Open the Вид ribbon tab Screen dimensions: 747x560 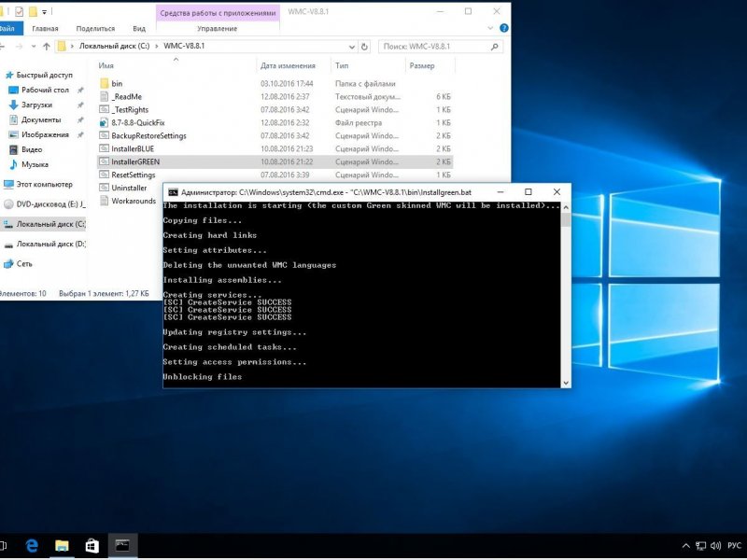coord(138,29)
